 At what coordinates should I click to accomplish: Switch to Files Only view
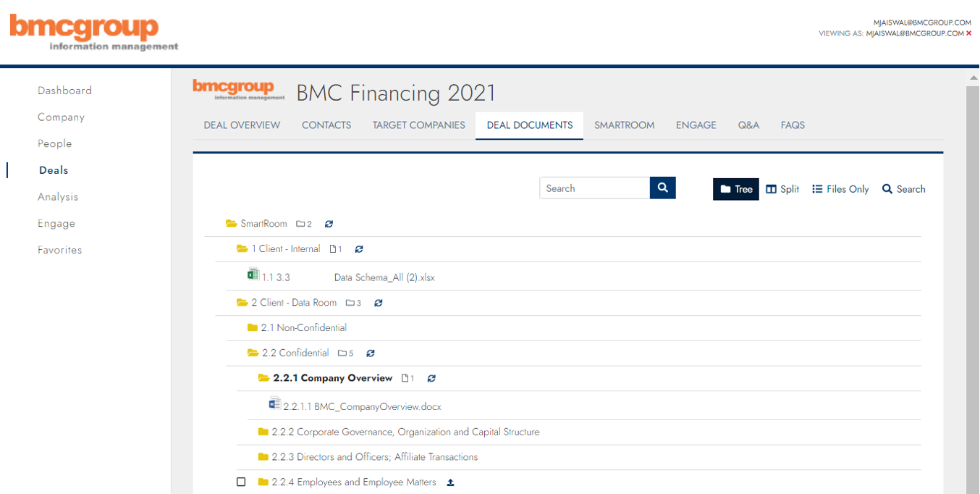(x=840, y=189)
